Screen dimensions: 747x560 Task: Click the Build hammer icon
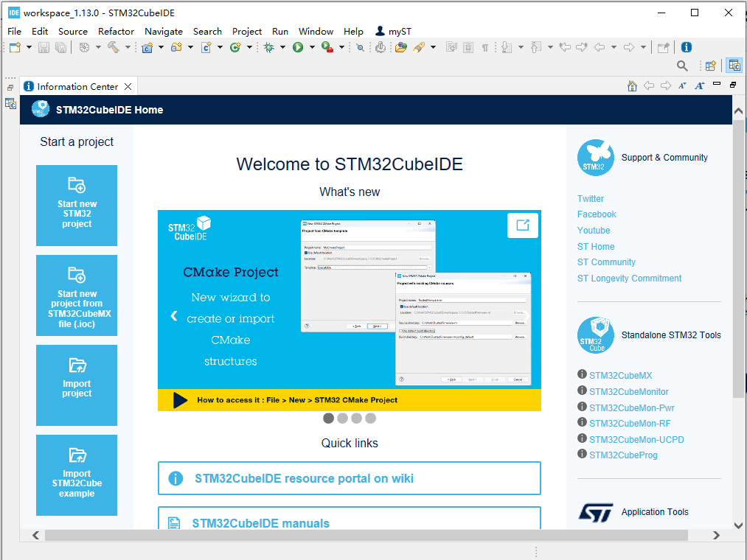coord(112,46)
